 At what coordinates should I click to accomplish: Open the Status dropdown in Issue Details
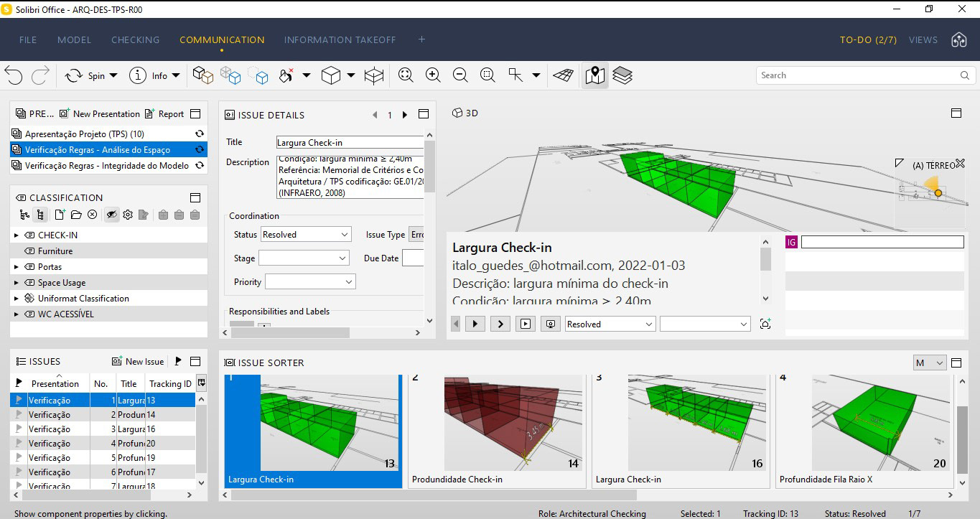click(306, 235)
